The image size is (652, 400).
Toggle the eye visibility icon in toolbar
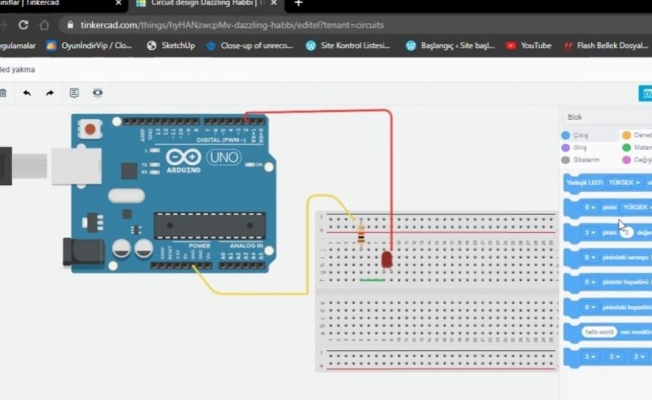[98, 93]
